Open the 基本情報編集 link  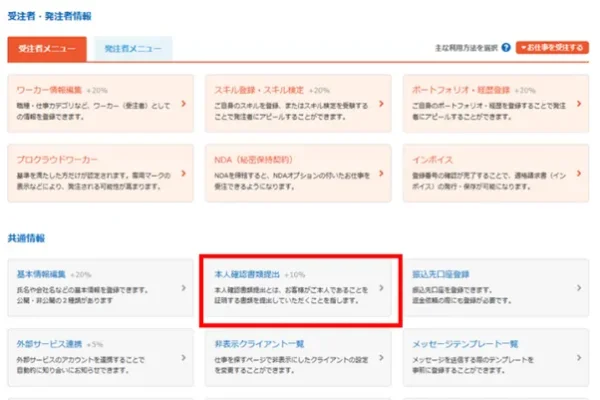(41, 274)
